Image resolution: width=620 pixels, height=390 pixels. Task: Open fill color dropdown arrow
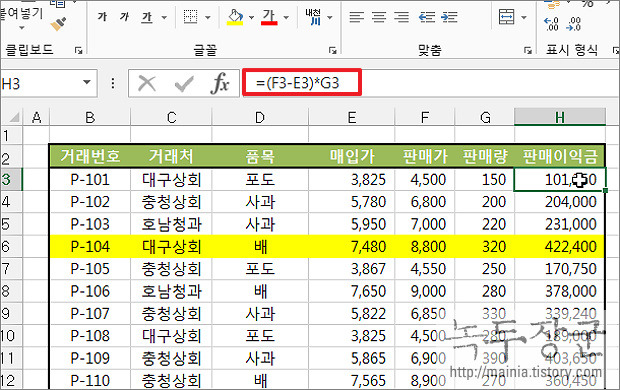pos(251,17)
